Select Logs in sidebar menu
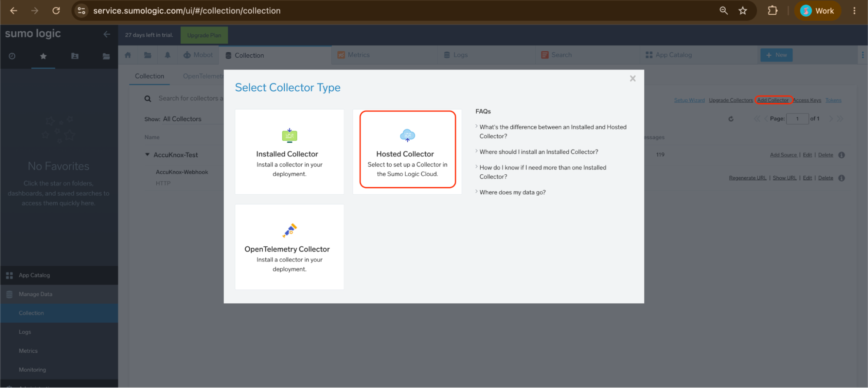The width and height of the screenshot is (868, 388). tap(59, 332)
